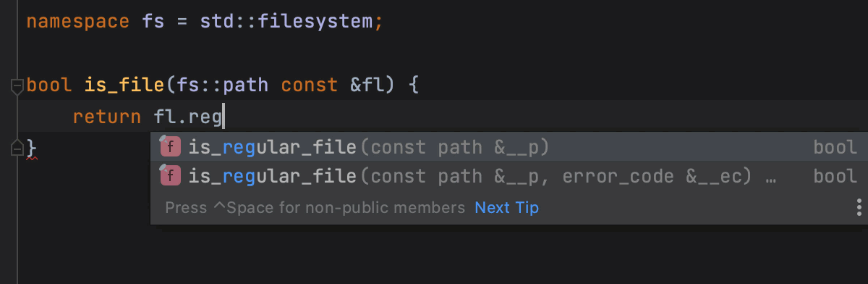Click the const keyword in is_file's signature

click(x=310, y=85)
